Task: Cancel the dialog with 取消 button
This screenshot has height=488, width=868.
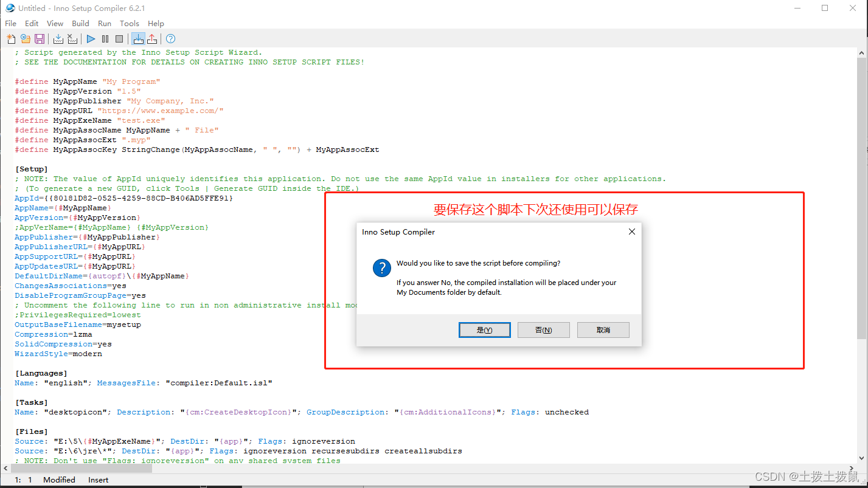Action: [x=603, y=330]
